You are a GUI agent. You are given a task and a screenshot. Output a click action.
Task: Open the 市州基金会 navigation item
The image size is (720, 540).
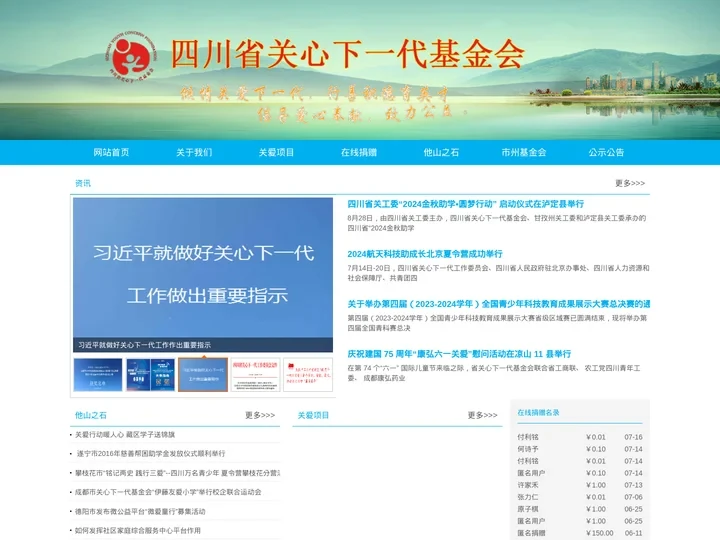tap(523, 152)
